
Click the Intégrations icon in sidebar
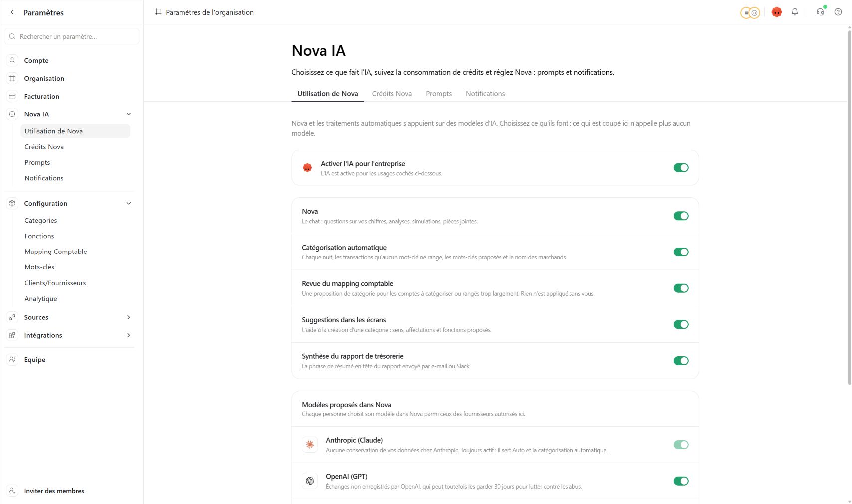[12, 335]
